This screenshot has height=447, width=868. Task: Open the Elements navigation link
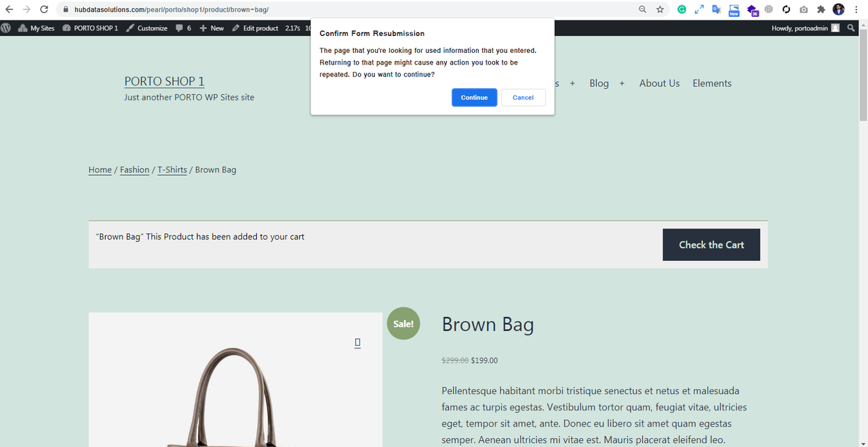click(x=712, y=83)
